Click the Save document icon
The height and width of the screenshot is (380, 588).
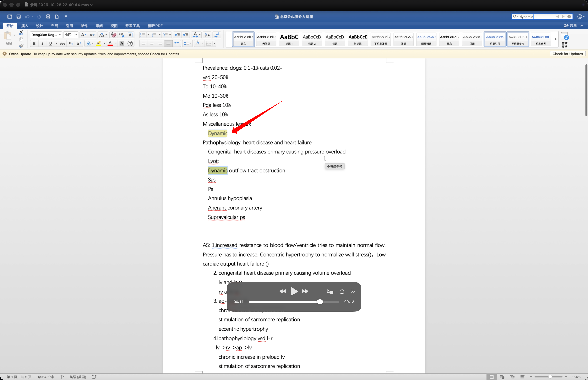coord(19,17)
